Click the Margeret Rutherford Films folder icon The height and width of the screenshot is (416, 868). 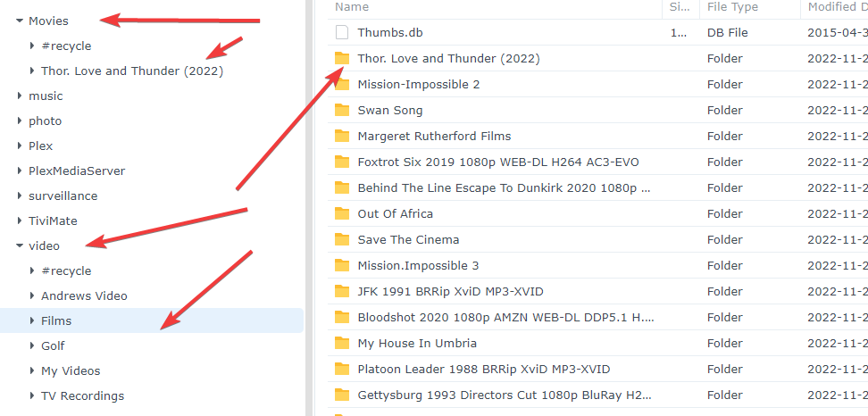pyautogui.click(x=342, y=136)
